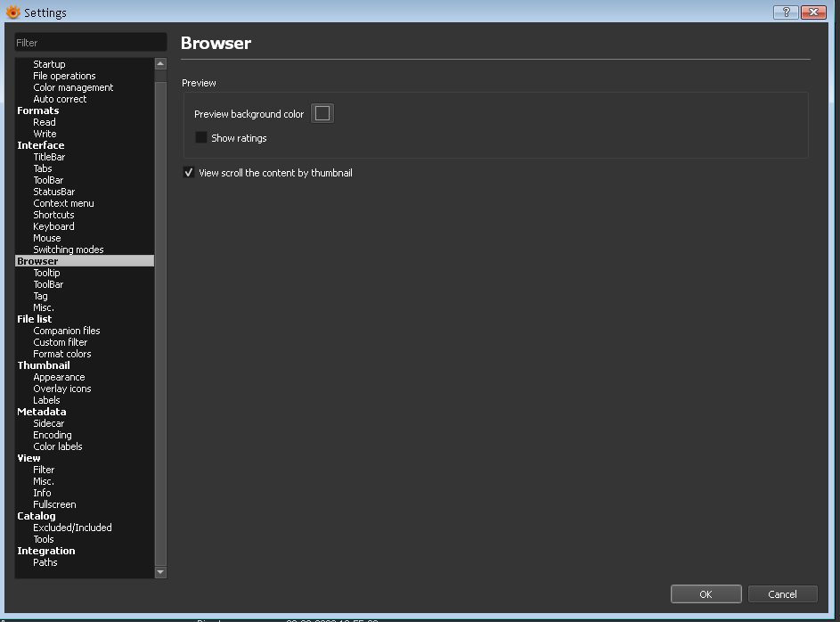Open Companion files settings
Image resolution: width=840 pixels, height=622 pixels.
coord(67,331)
